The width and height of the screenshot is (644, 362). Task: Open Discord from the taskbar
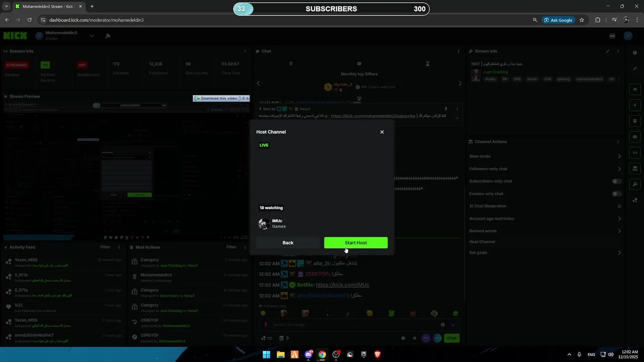click(308, 354)
